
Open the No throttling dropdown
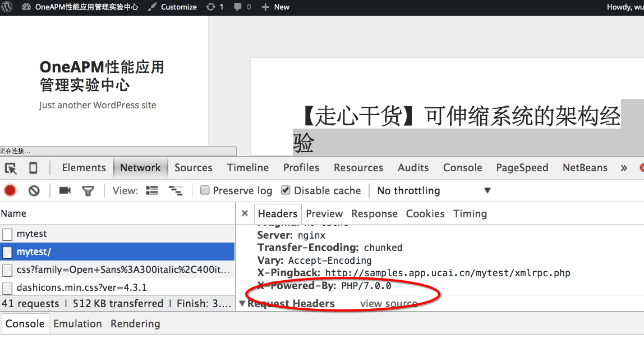(x=433, y=191)
